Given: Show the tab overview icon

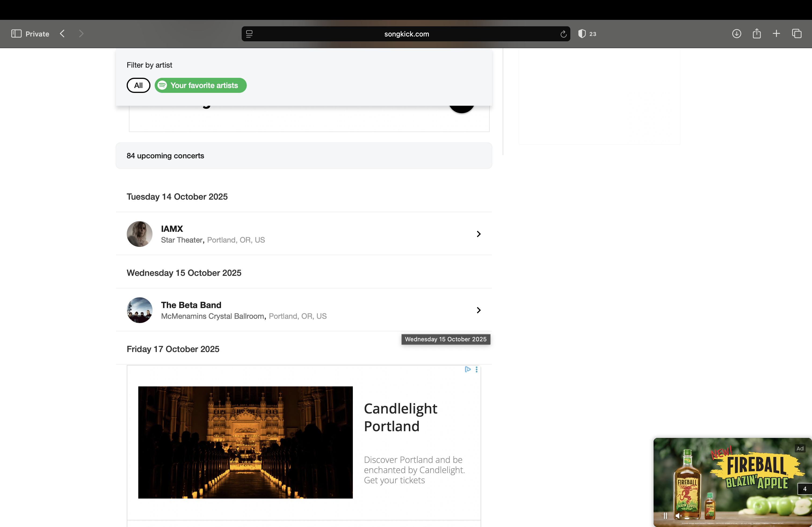Looking at the screenshot, I should click(x=797, y=34).
